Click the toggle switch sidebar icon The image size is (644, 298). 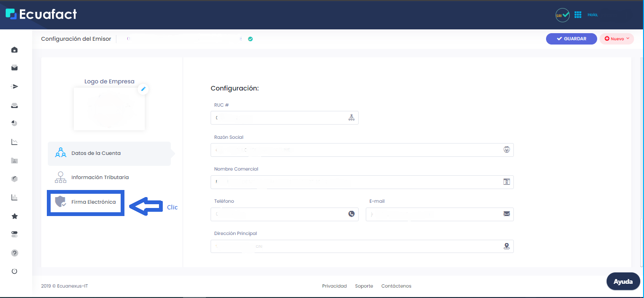point(15,235)
